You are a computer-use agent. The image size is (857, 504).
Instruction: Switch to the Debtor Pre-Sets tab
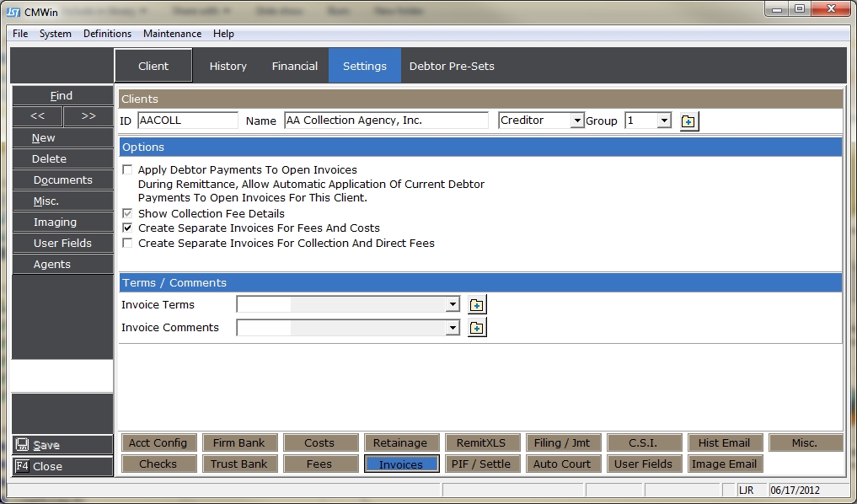point(452,66)
